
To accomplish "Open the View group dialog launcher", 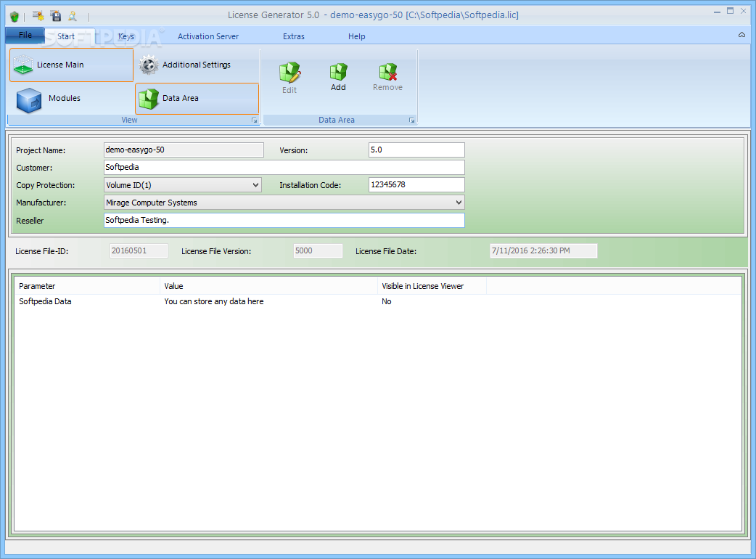I will pyautogui.click(x=254, y=121).
